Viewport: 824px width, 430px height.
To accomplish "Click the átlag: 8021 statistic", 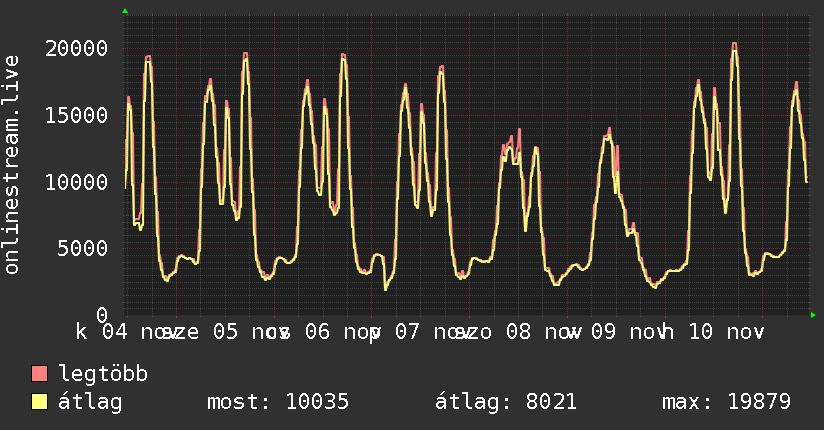I will tap(506, 402).
